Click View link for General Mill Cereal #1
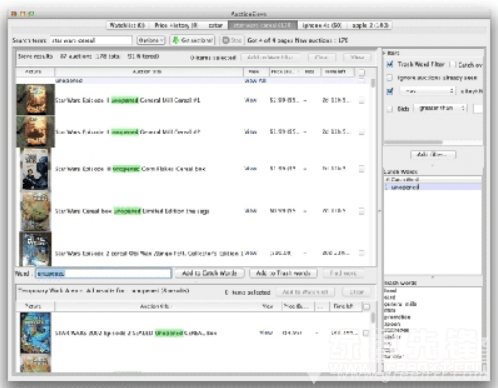 point(251,100)
